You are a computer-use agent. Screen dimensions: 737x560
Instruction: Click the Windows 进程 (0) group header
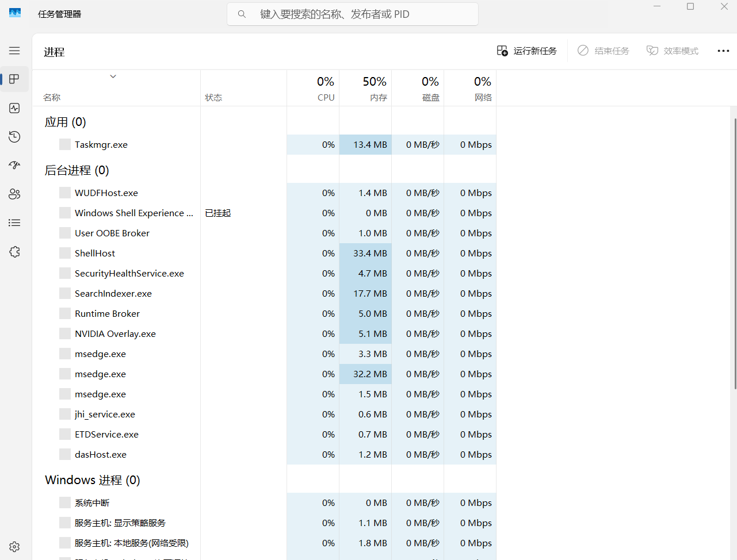click(x=93, y=480)
